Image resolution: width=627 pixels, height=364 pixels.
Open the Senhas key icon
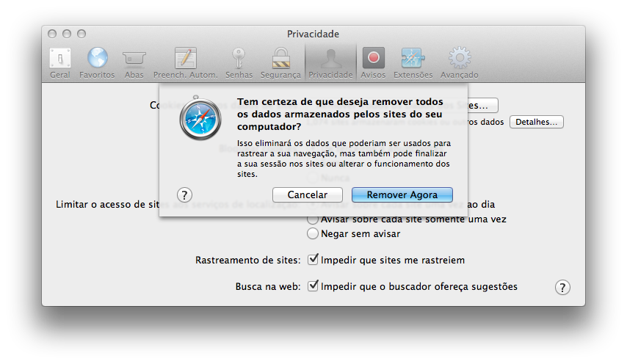coord(239,62)
